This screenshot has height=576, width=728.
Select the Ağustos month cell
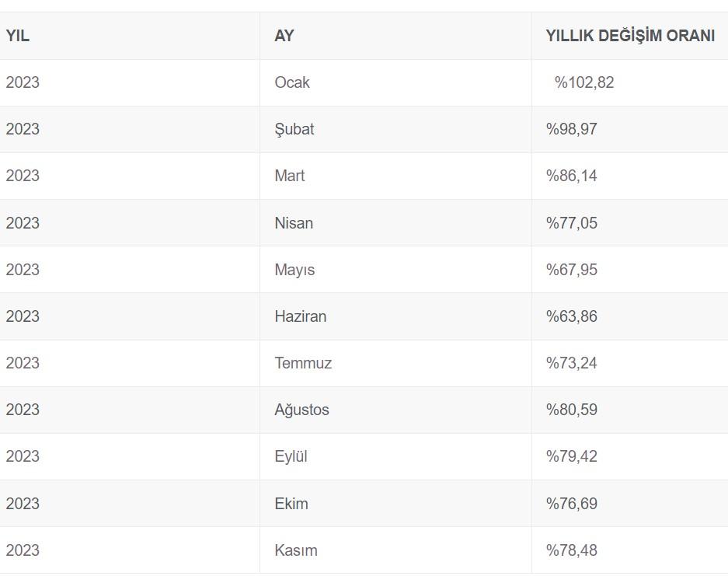pyautogui.click(x=302, y=410)
